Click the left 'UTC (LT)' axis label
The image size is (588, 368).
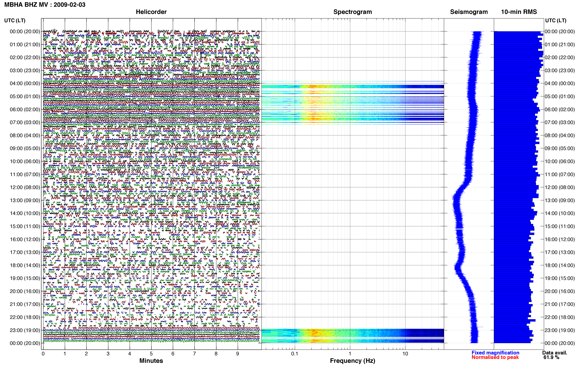15,20
